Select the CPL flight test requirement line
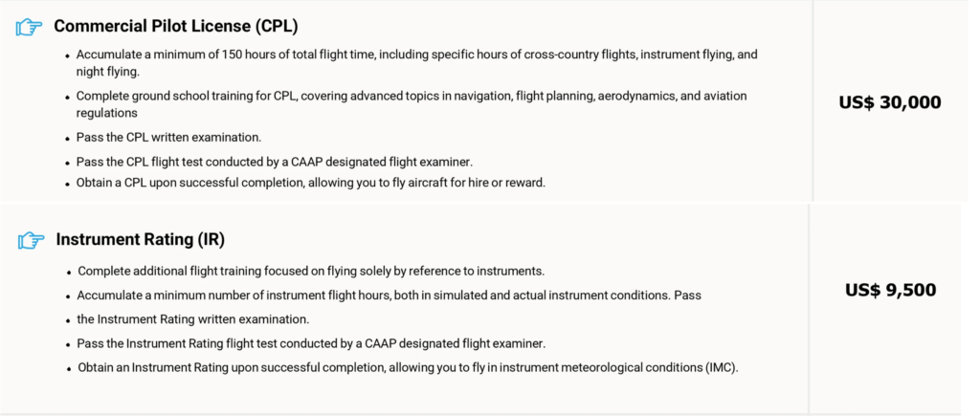The height and width of the screenshot is (416, 980). pyautogui.click(x=275, y=161)
